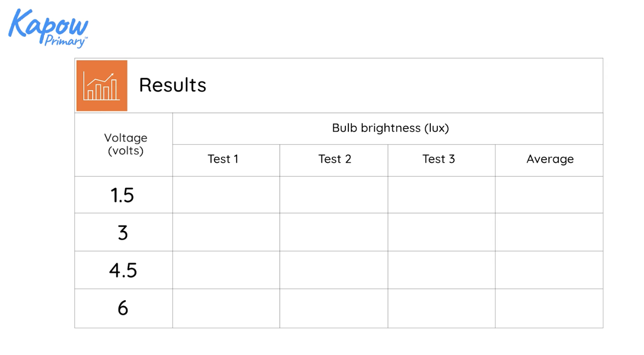This screenshot has width=644, height=355.
Task: Select the Test 2 column header
Action: [335, 159]
